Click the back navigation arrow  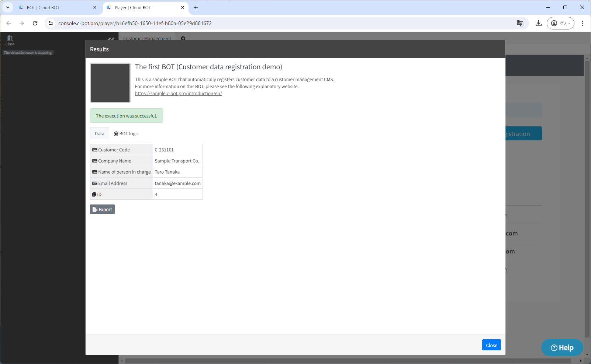[x=8, y=23]
